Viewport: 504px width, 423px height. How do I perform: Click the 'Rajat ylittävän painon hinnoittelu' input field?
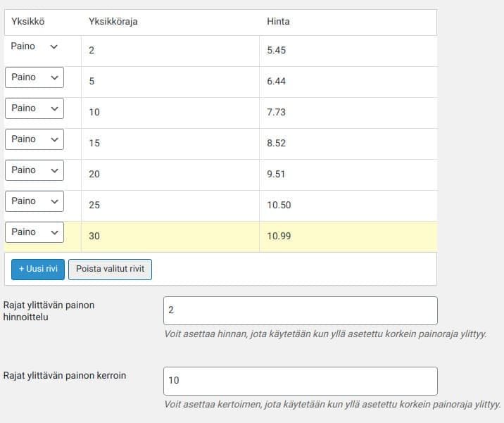(300, 310)
